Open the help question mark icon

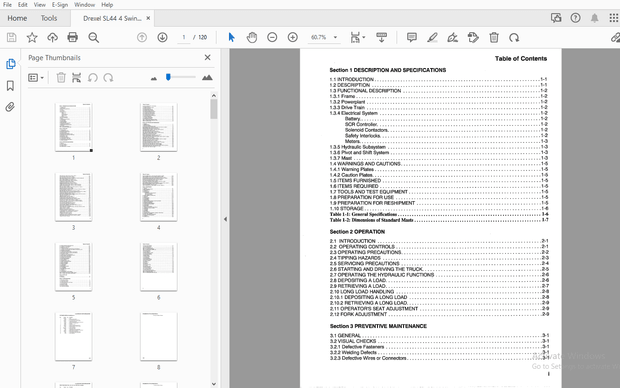click(575, 18)
